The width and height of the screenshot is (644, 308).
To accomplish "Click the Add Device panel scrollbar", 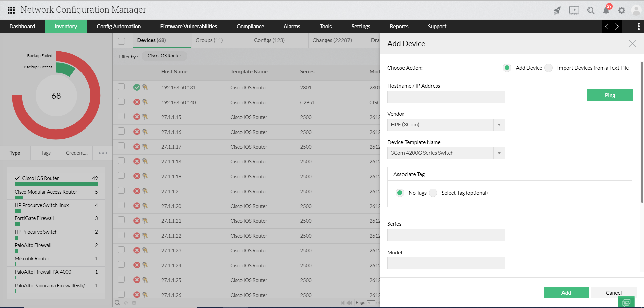I will [x=642, y=133].
